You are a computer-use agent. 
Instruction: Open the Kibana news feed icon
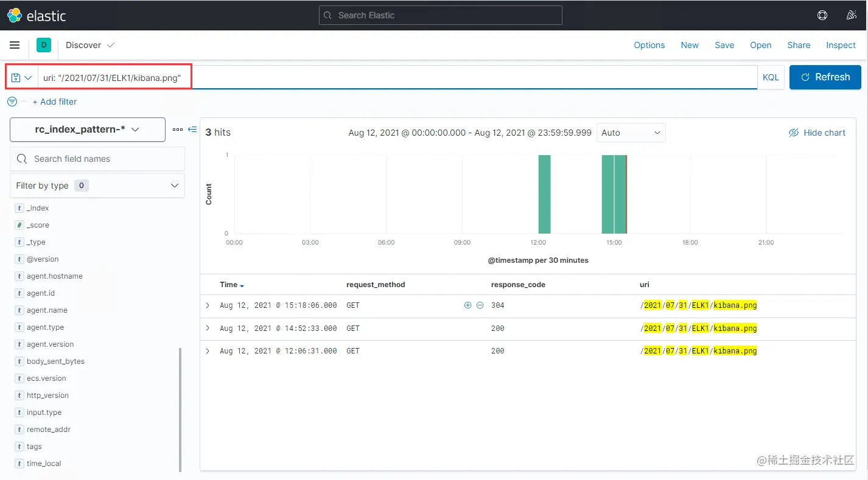[852, 15]
